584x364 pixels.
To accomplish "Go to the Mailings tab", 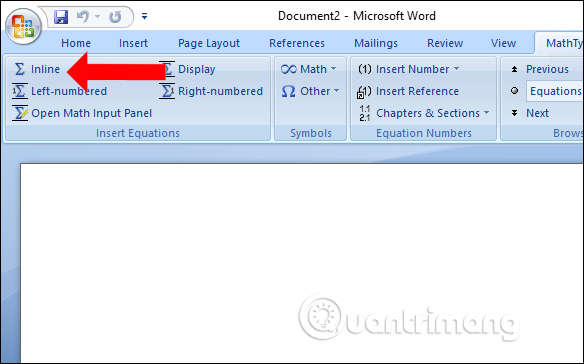I will click(376, 43).
